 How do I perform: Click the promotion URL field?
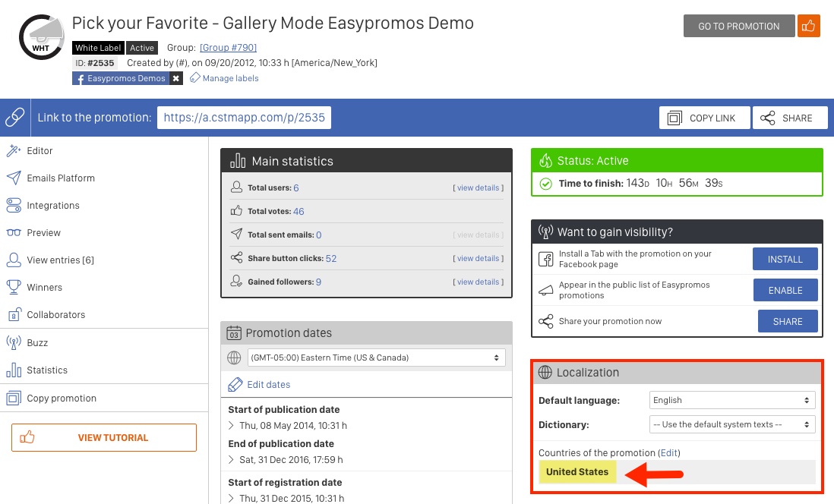tap(244, 118)
